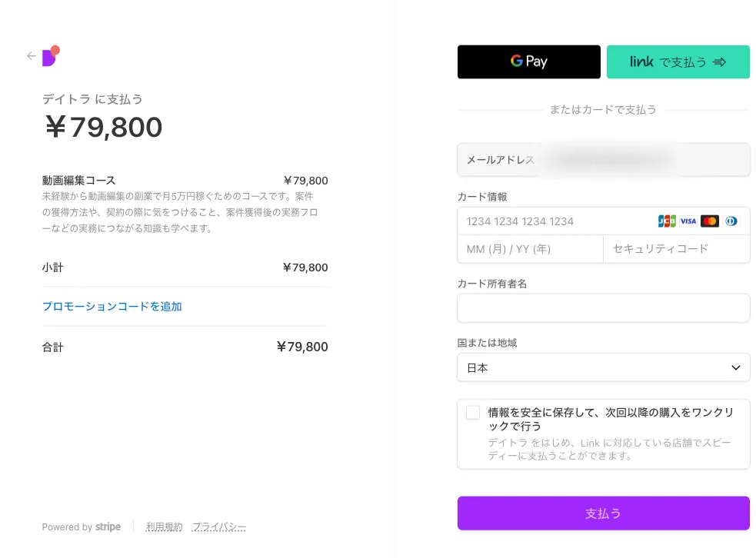The image size is (756, 558).
Task: Click the JCB card icon
Action: [x=666, y=221]
